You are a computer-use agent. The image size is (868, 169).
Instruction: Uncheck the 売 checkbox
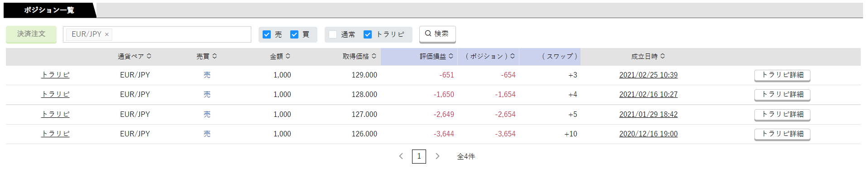267,34
